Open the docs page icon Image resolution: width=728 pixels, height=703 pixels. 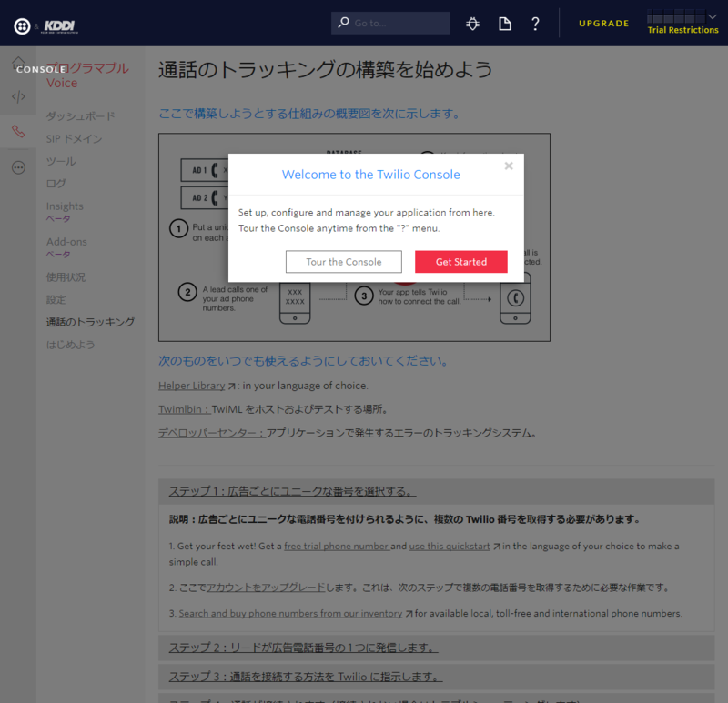(505, 24)
